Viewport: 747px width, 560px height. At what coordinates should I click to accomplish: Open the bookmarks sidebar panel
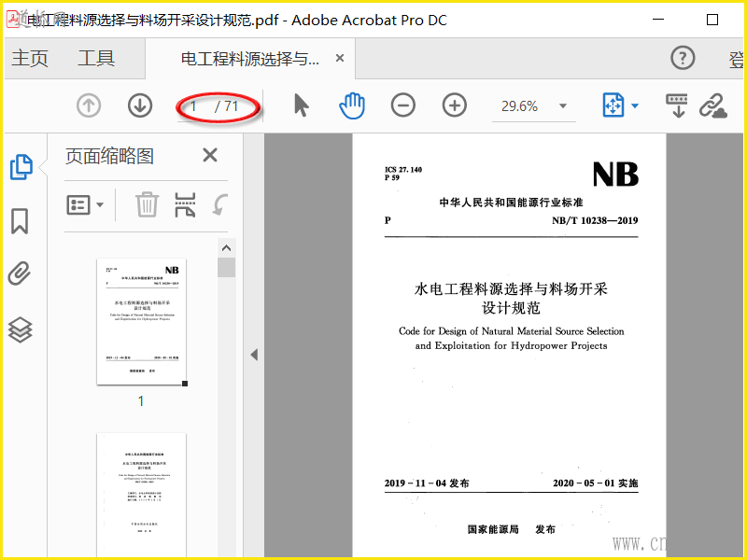pos(20,221)
